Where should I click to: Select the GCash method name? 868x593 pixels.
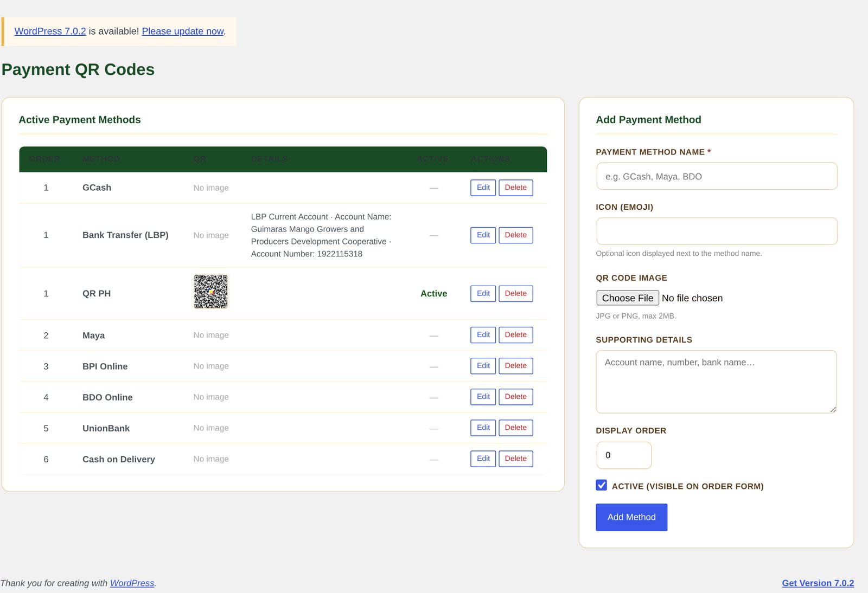click(x=97, y=188)
